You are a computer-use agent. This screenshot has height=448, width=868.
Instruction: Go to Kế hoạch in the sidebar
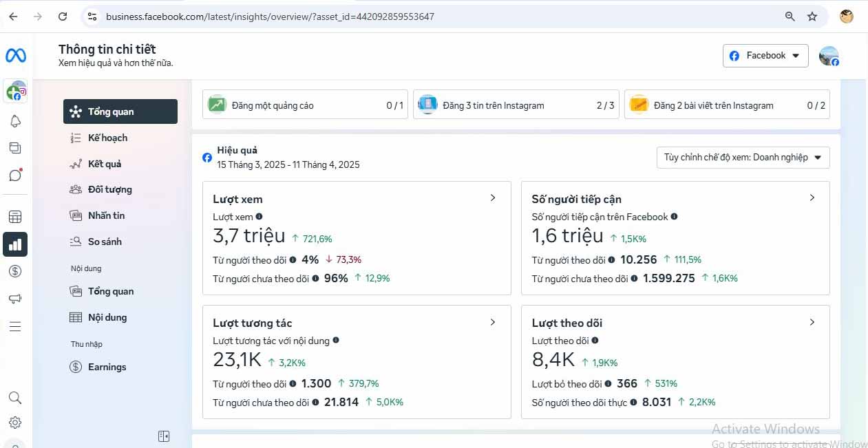[107, 138]
